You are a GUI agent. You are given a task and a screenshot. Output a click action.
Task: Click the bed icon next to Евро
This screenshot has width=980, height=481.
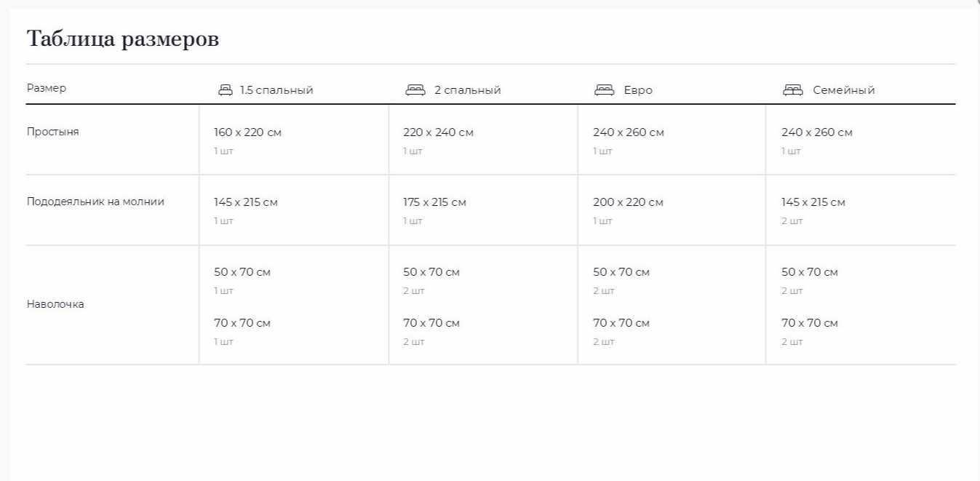[x=605, y=90]
